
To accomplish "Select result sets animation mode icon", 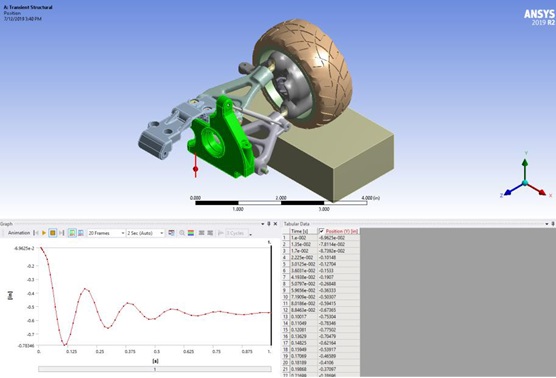I will click(81, 233).
